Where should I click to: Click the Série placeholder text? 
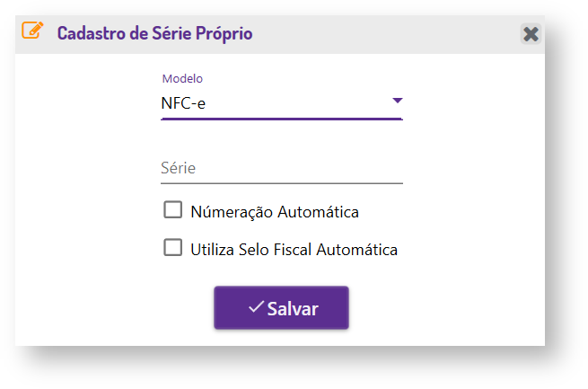point(178,168)
